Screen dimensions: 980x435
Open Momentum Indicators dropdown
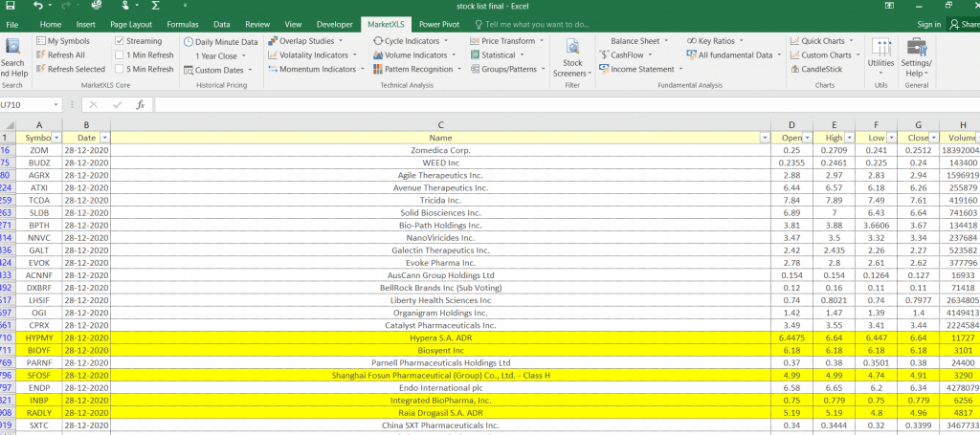click(x=363, y=69)
